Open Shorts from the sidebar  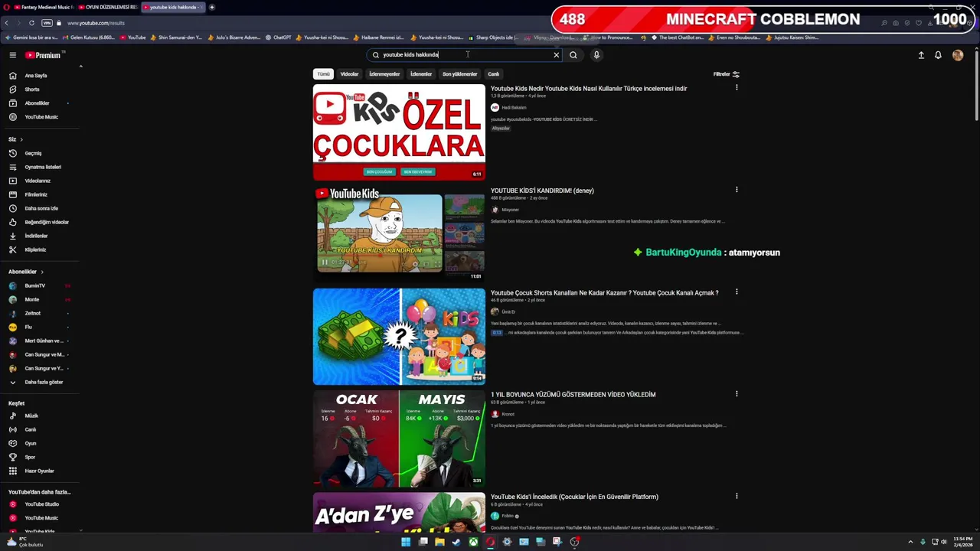[32, 90]
